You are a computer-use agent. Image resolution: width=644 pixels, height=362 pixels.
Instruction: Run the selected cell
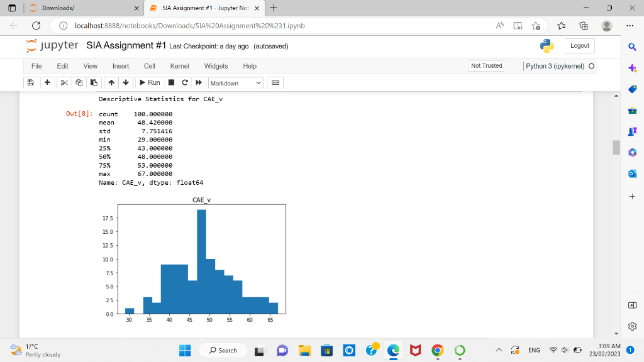click(x=149, y=82)
